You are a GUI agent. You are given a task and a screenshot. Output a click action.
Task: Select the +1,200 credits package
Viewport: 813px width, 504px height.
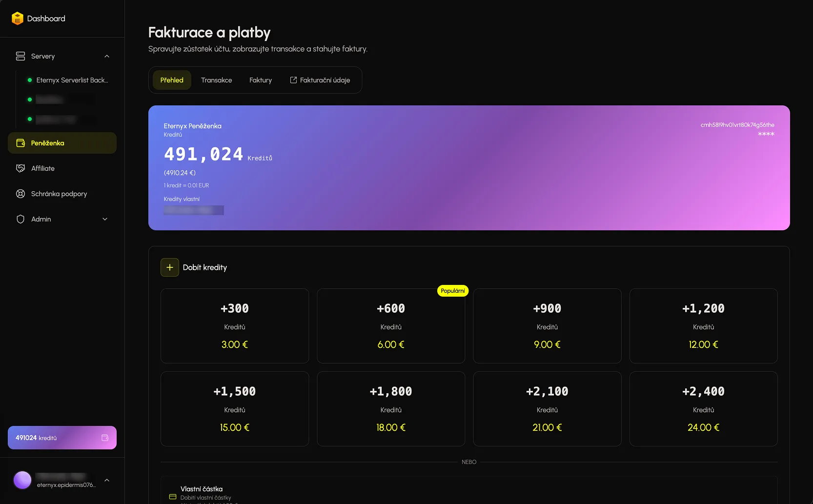tap(703, 326)
